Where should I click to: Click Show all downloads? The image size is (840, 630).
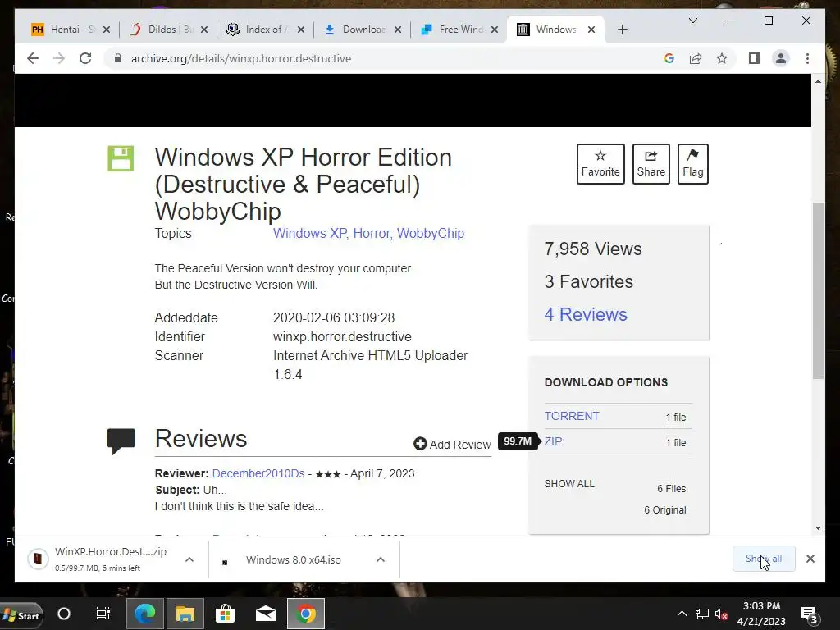point(764,559)
